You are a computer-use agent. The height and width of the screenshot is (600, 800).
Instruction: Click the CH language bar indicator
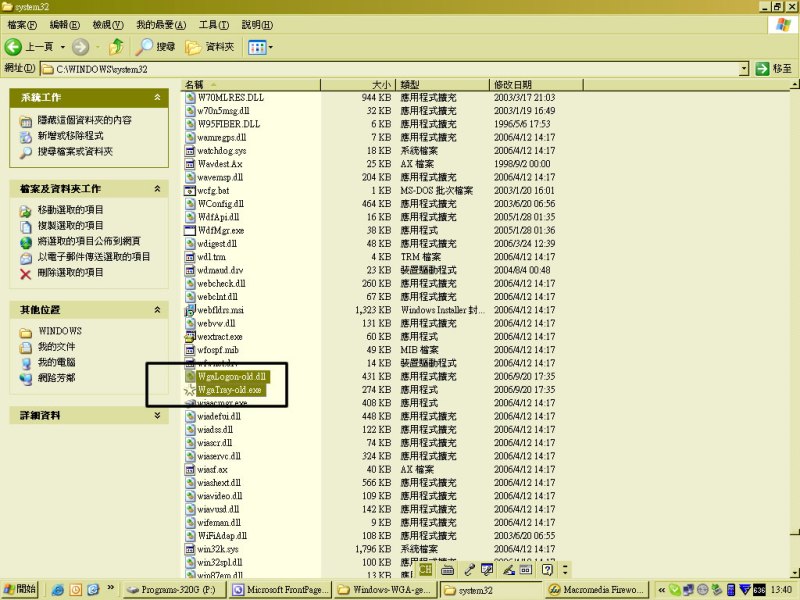tap(426, 569)
